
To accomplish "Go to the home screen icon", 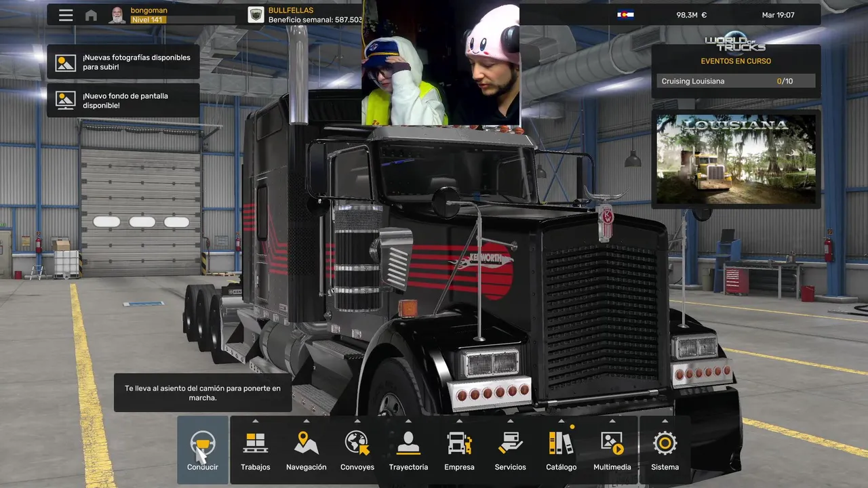I will click(91, 15).
